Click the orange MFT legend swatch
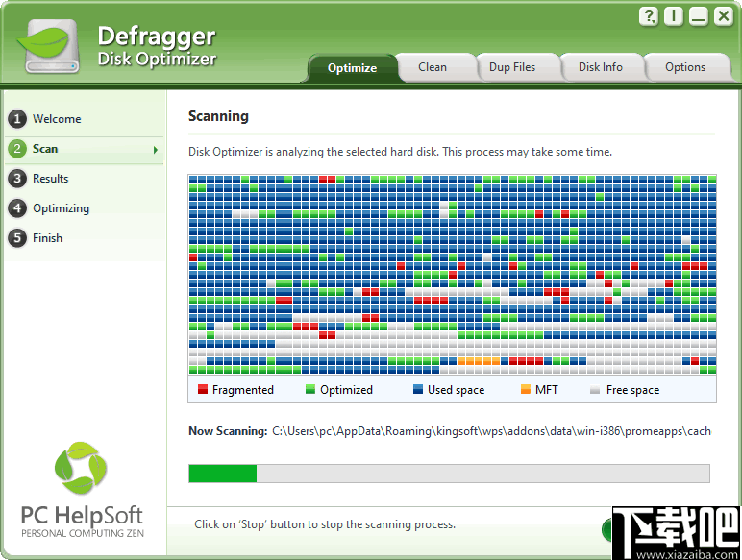Screen dimensions: 742x560 (x=526, y=389)
